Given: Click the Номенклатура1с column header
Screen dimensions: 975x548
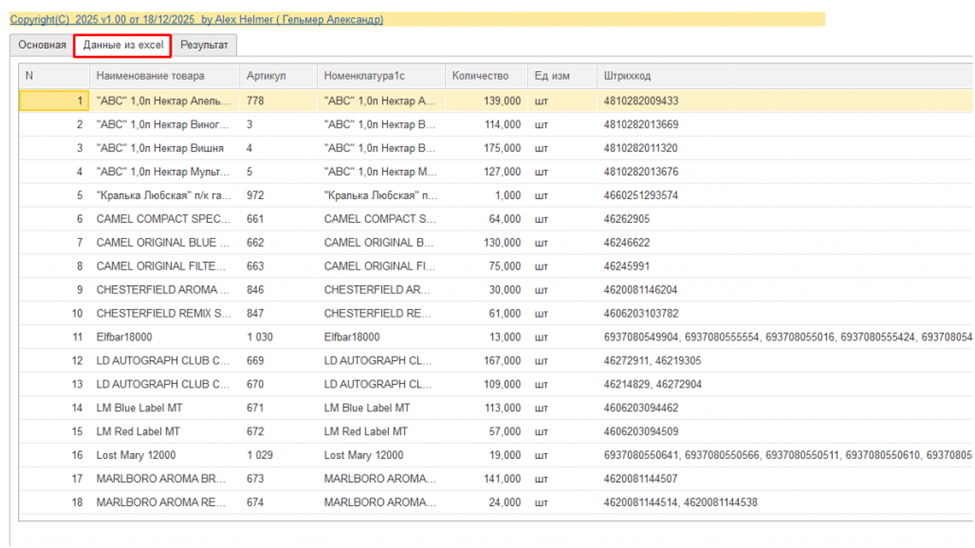Looking at the screenshot, I should coord(364,76).
